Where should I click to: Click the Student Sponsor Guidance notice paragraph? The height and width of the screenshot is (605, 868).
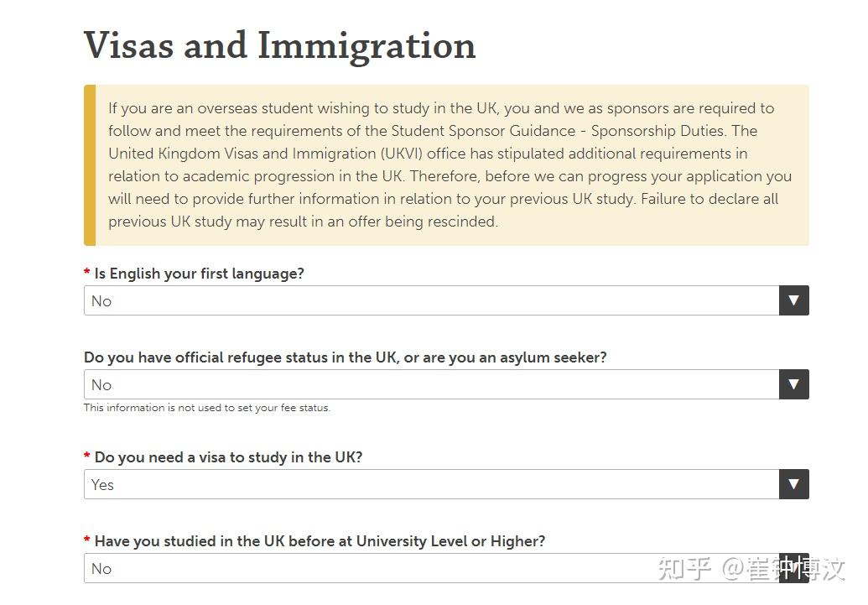coord(450,165)
